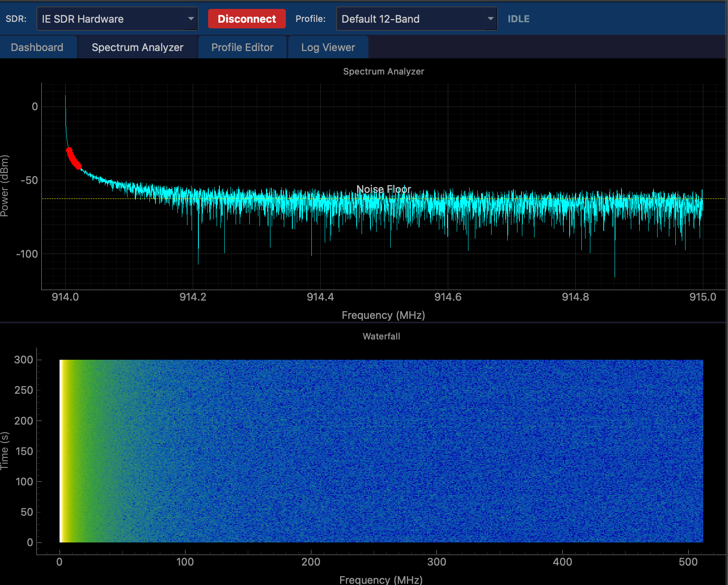Click the IDLE status indicator

[x=519, y=18]
